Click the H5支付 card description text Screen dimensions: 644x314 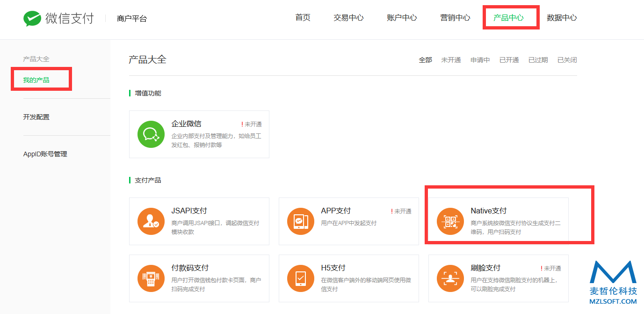click(366, 285)
